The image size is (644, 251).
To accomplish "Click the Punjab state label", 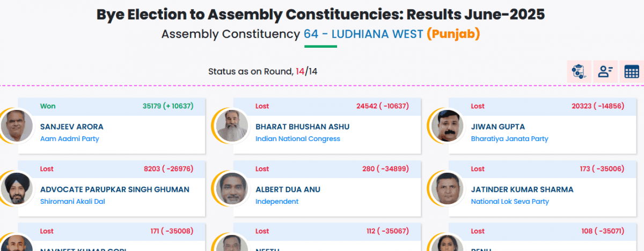I will pos(453,34).
